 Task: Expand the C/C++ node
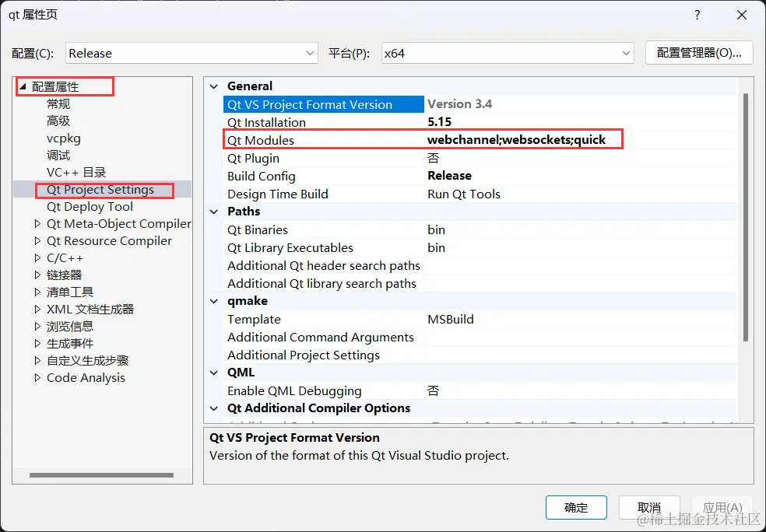click(37, 257)
